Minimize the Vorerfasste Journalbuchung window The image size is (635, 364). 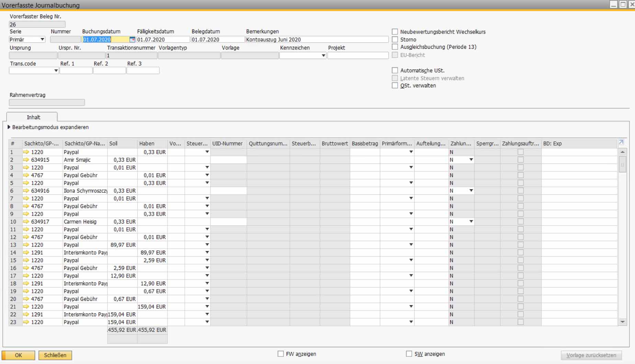click(614, 4)
